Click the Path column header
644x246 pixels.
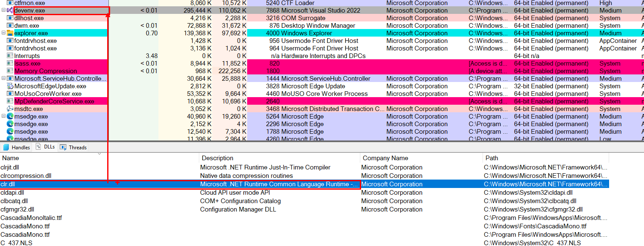[x=491, y=158]
